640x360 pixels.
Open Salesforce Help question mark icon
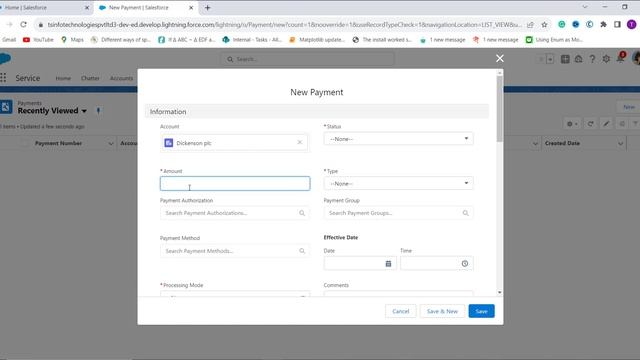tap(592, 59)
